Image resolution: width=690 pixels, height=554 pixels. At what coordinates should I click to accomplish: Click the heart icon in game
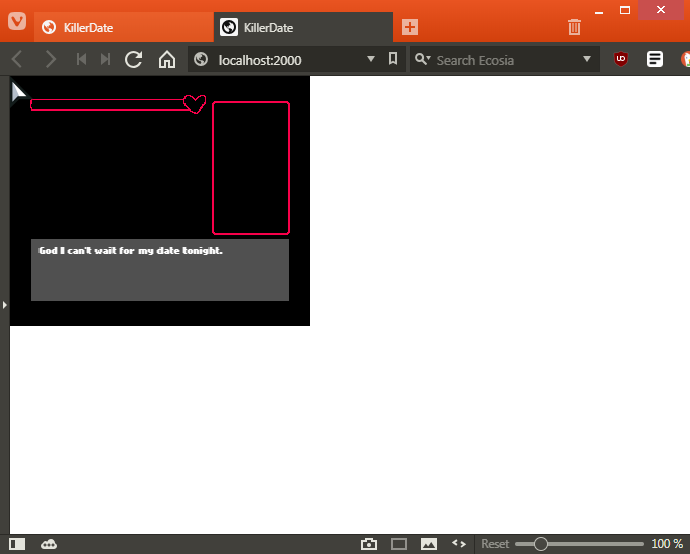195,104
